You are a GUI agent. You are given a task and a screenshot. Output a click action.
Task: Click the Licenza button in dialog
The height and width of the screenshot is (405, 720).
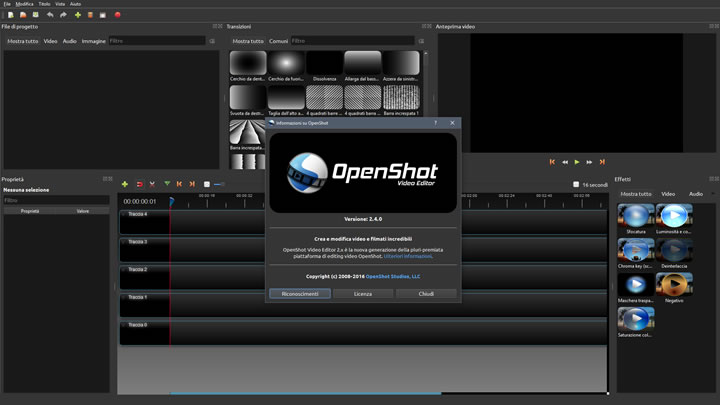[x=363, y=294]
